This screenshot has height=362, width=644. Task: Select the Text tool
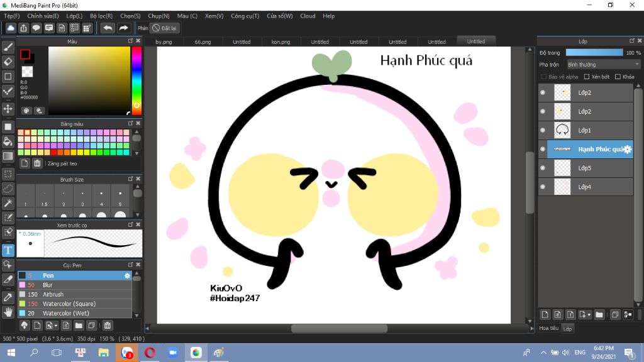(8, 250)
